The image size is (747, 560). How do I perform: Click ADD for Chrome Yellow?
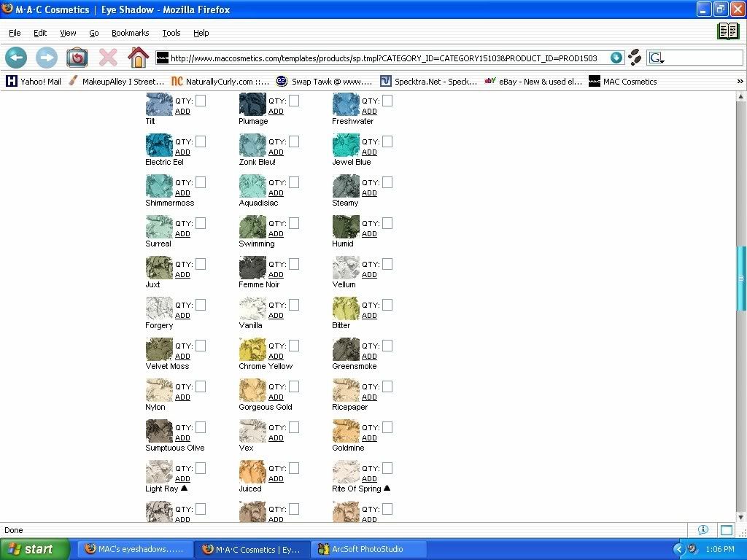click(276, 357)
